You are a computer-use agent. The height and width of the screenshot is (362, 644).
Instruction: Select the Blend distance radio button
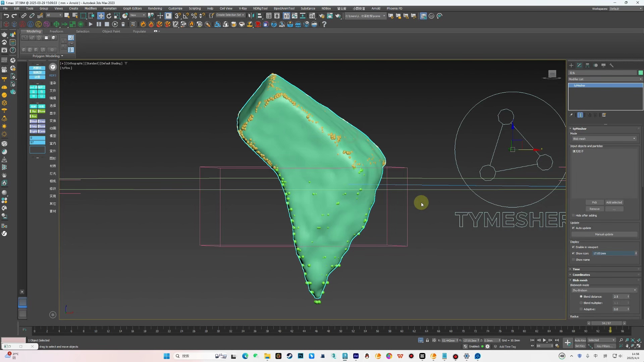[581, 297]
